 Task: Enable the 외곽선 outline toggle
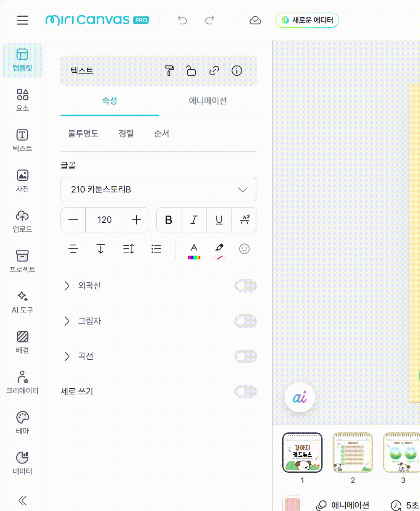click(245, 286)
